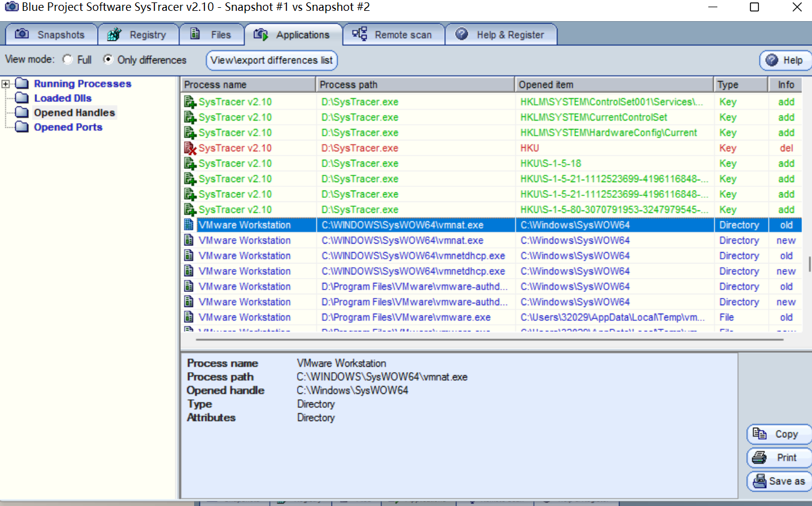Expand the Running Processes tree node
Viewport: 812px width, 506px height.
point(7,84)
